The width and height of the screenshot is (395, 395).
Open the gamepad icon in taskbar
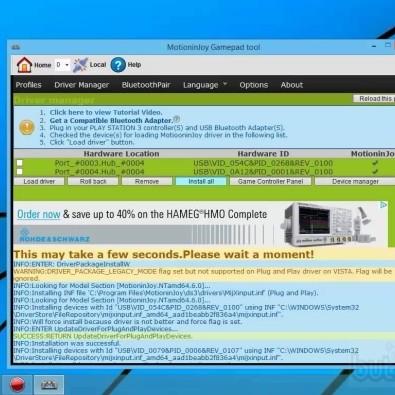[x=49, y=385]
